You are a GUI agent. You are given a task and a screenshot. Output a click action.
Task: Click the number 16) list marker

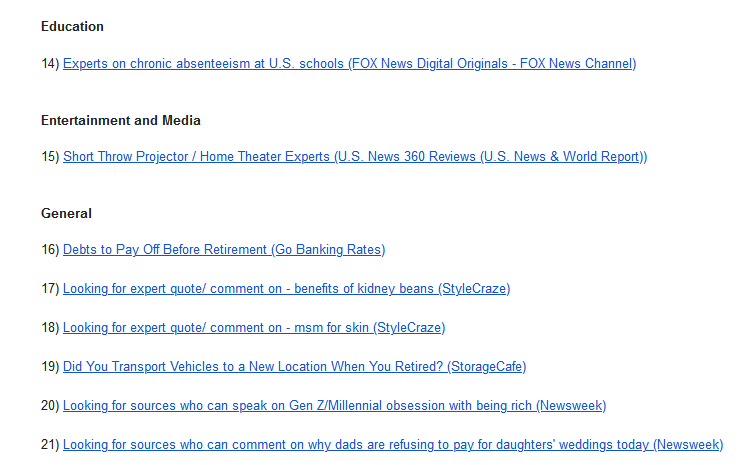point(50,250)
